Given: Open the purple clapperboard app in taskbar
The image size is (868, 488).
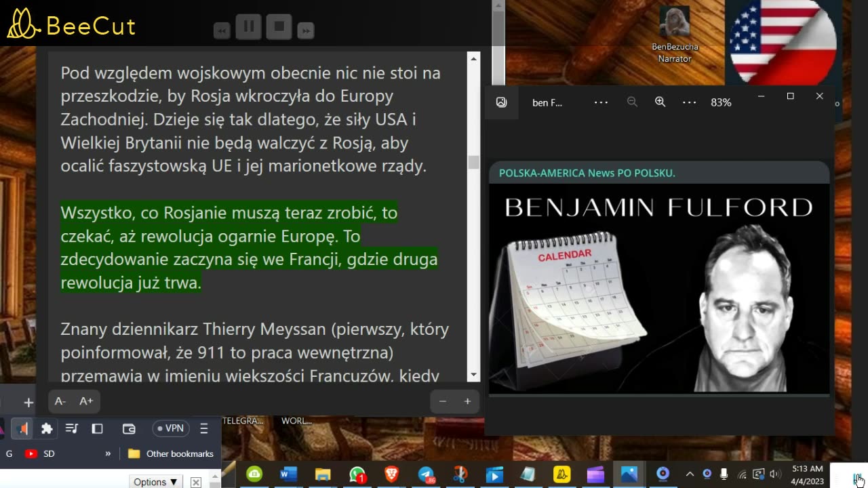Looking at the screenshot, I should point(595,474).
